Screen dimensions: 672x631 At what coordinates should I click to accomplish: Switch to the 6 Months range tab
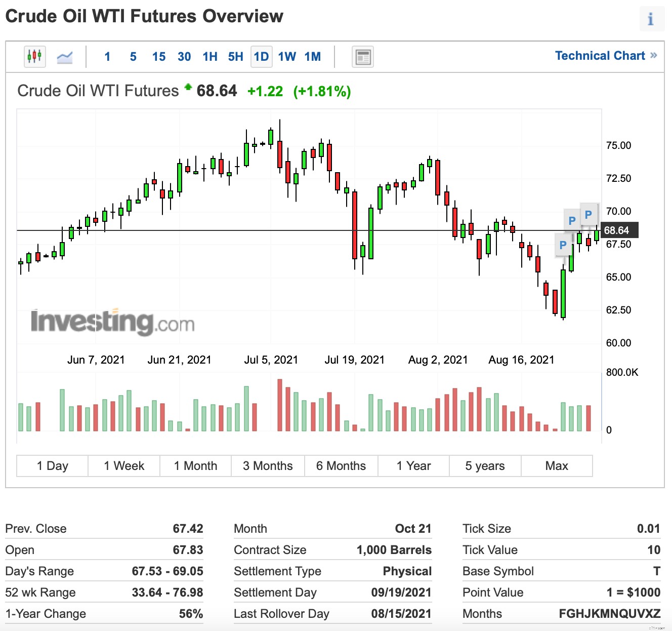point(341,465)
